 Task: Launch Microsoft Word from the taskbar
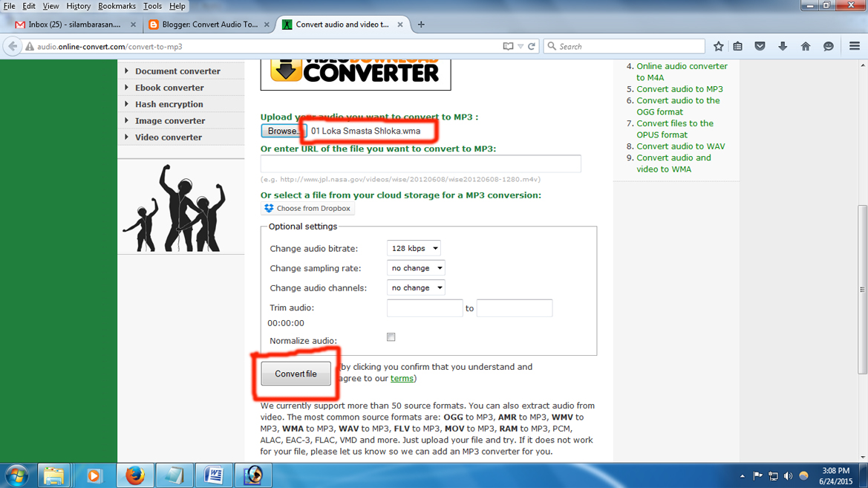214,475
